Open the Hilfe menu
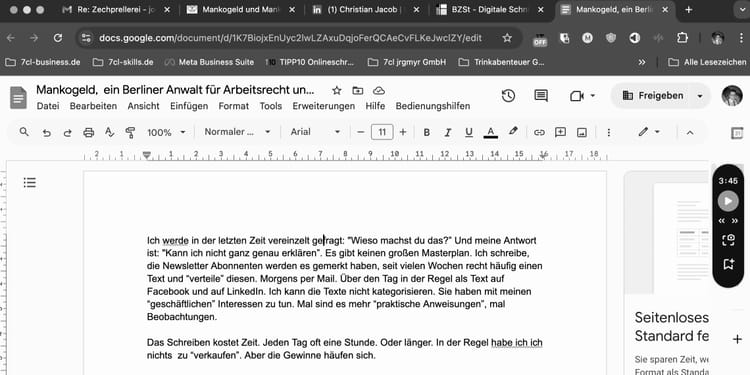 [x=375, y=106]
